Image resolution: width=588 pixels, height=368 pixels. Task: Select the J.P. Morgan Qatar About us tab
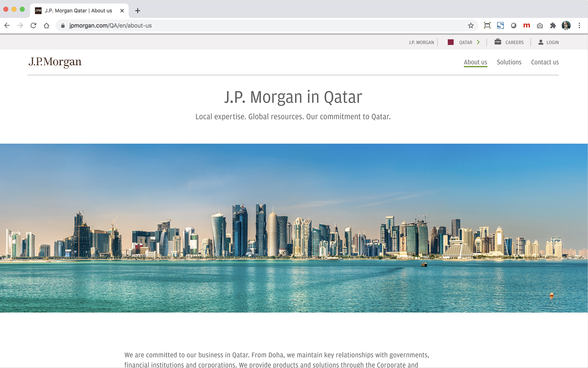click(79, 11)
